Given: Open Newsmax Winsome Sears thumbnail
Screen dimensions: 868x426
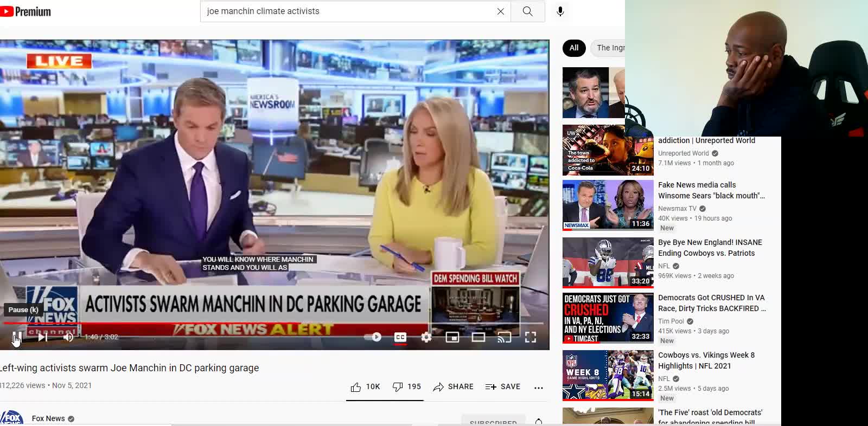Looking at the screenshot, I should pyautogui.click(x=608, y=205).
